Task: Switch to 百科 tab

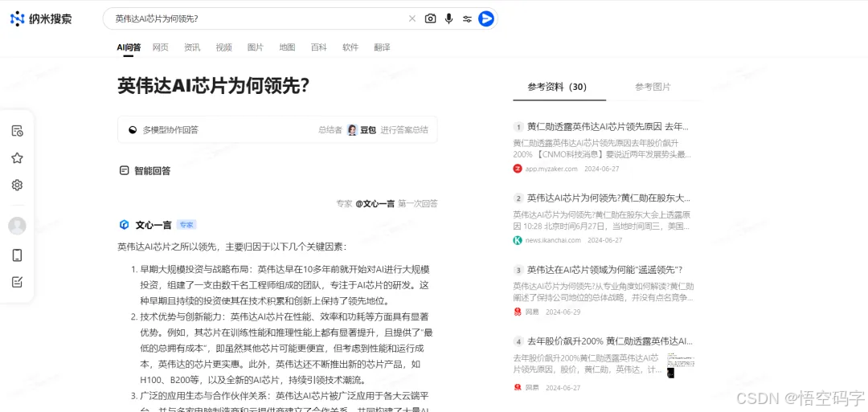Action: 319,47
